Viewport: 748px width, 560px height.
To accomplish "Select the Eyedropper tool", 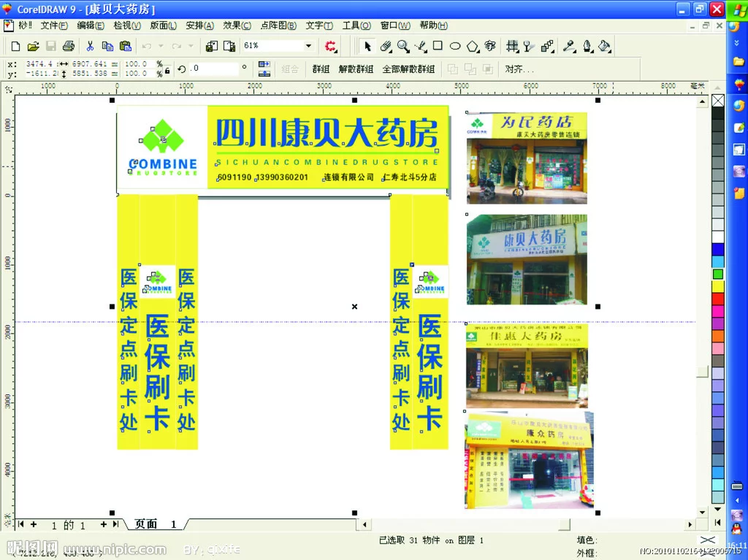I will click(x=569, y=46).
